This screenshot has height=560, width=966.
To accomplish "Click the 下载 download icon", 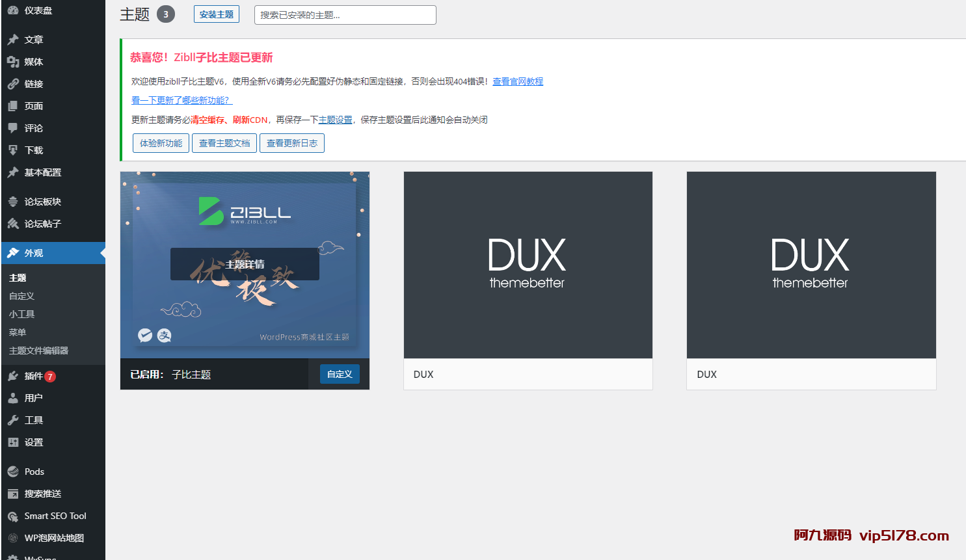I will (13, 150).
